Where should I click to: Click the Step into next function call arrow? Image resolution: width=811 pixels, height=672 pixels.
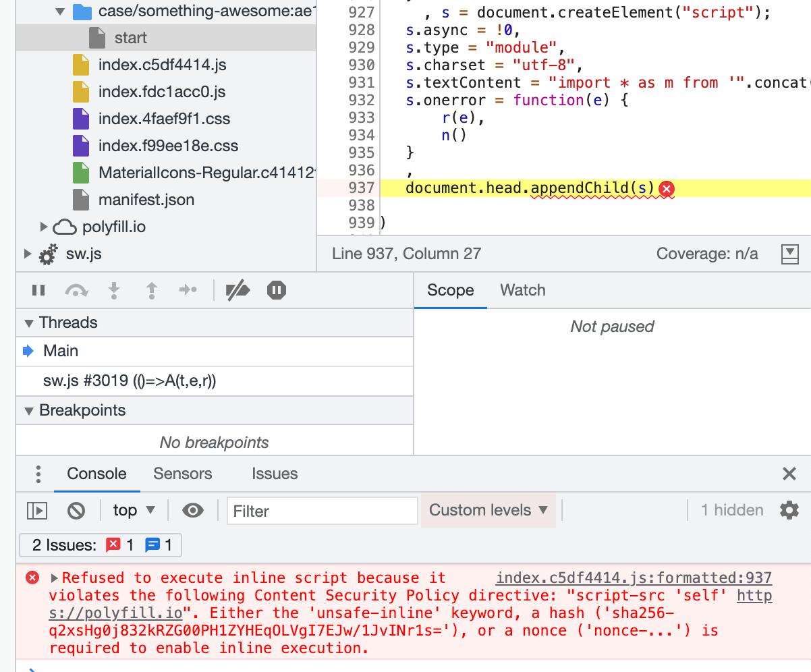(114, 290)
